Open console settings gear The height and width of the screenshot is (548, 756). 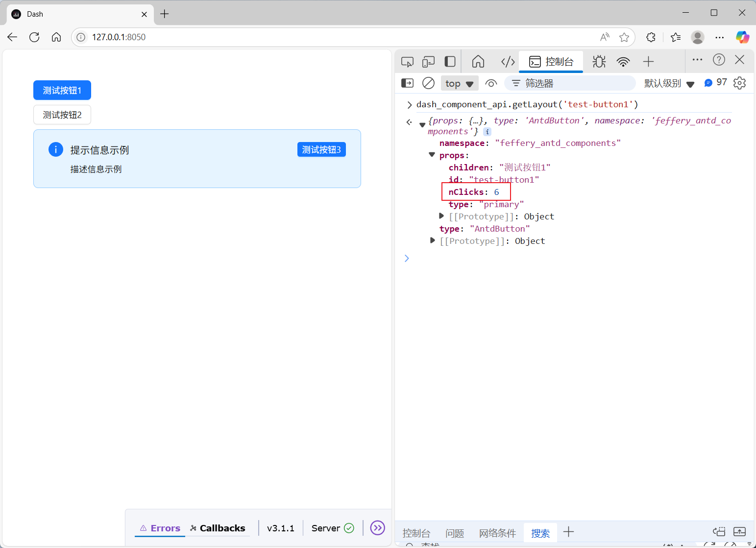(x=739, y=83)
